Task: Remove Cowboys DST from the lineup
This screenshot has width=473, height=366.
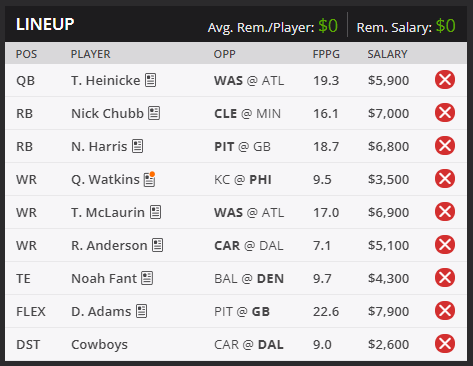Action: 445,344
